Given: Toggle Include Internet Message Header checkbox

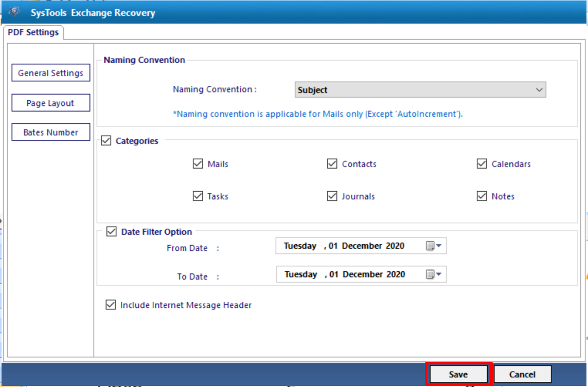Looking at the screenshot, I should click(x=111, y=305).
